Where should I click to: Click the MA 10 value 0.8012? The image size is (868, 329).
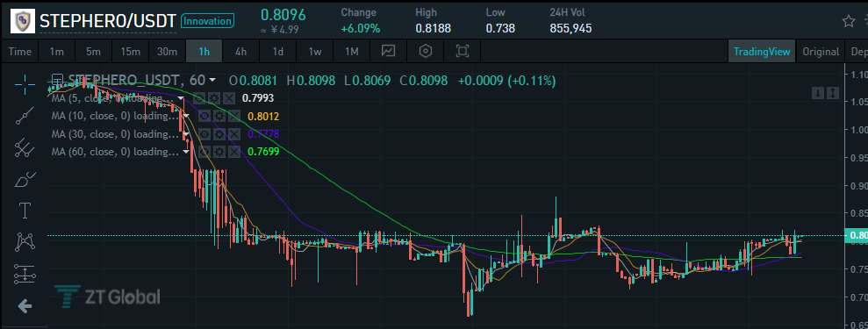tap(263, 116)
